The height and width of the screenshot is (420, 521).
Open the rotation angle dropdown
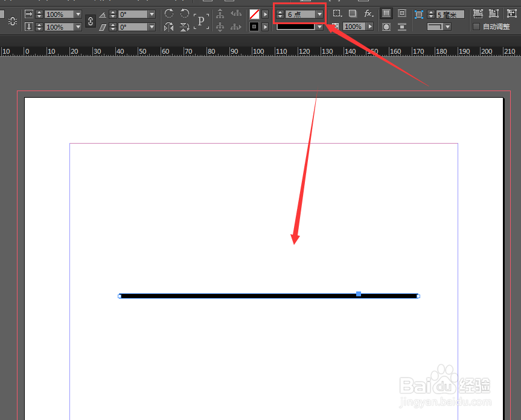[x=152, y=14]
